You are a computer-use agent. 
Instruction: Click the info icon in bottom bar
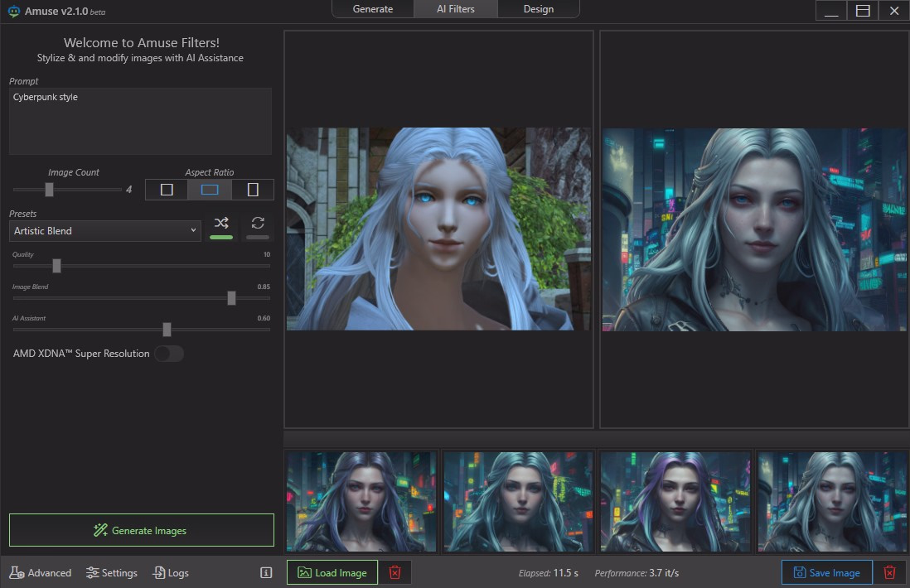[266, 572]
